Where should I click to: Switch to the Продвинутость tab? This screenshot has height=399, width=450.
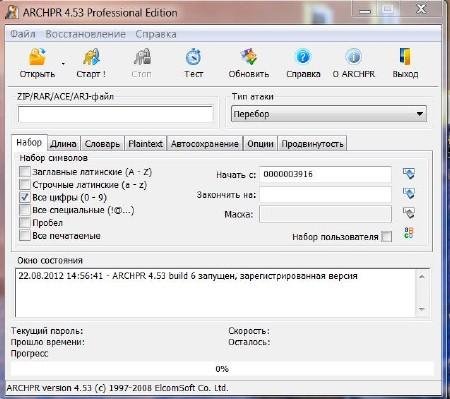[x=312, y=144]
